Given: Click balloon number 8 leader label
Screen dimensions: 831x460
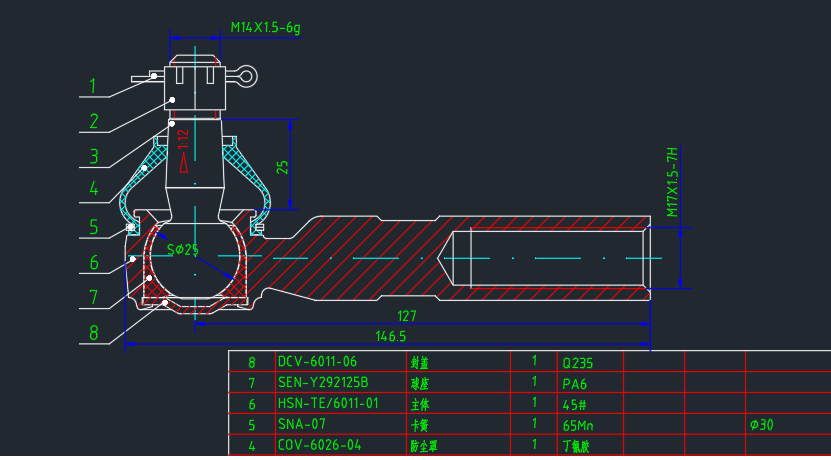Looking at the screenshot, I should tap(94, 333).
